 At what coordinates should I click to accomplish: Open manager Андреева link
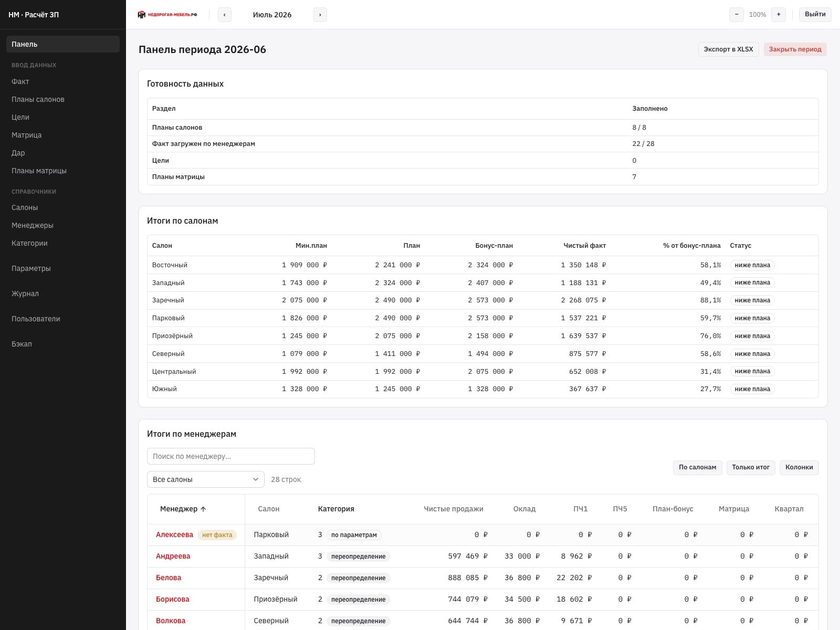pos(173,556)
